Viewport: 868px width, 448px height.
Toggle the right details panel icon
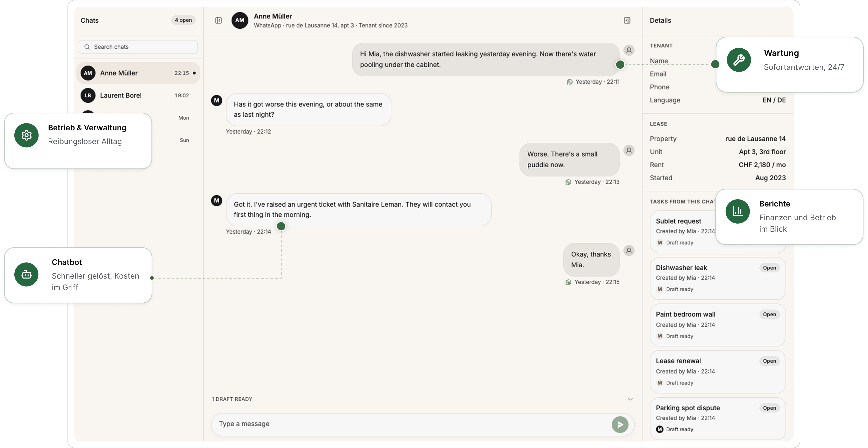pos(627,21)
